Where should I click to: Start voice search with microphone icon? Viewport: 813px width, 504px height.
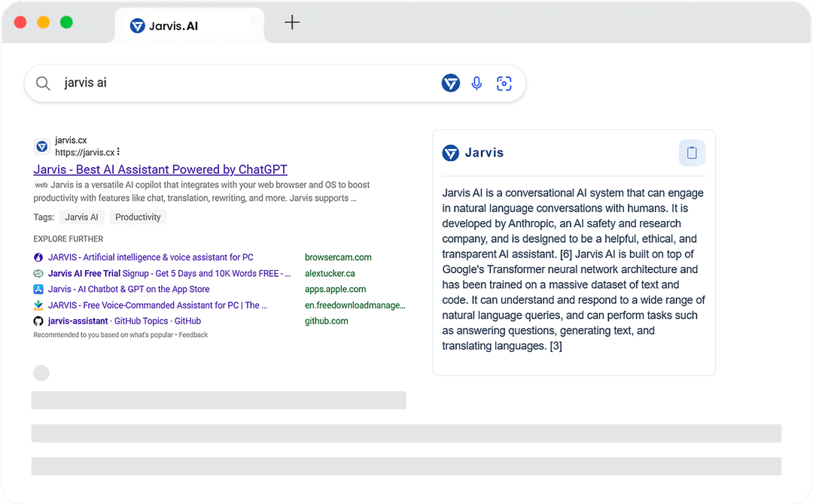tap(477, 83)
